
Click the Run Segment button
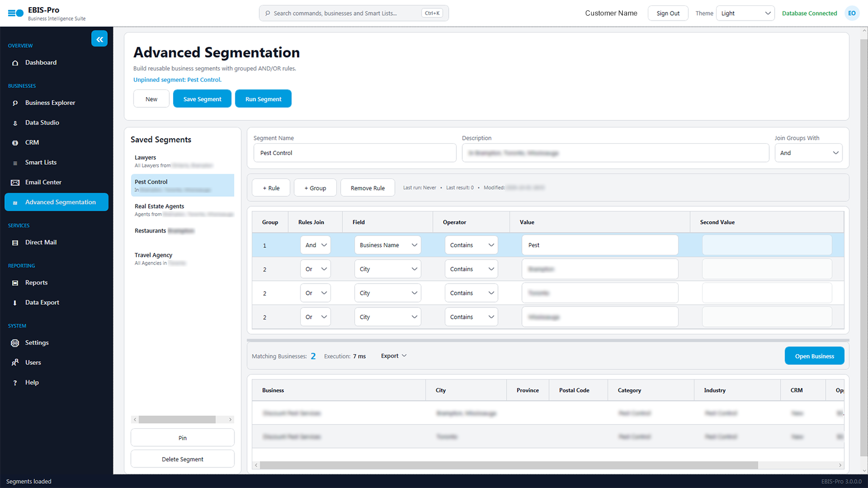click(263, 99)
